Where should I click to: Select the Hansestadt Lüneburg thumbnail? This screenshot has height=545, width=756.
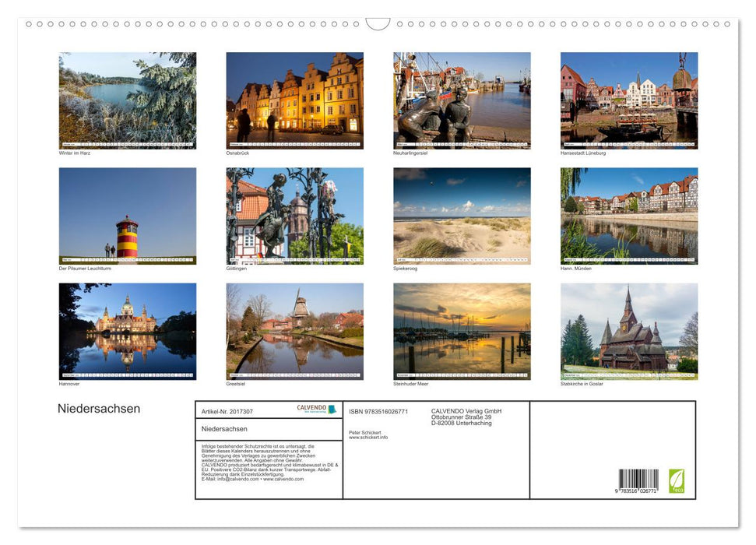[629, 100]
